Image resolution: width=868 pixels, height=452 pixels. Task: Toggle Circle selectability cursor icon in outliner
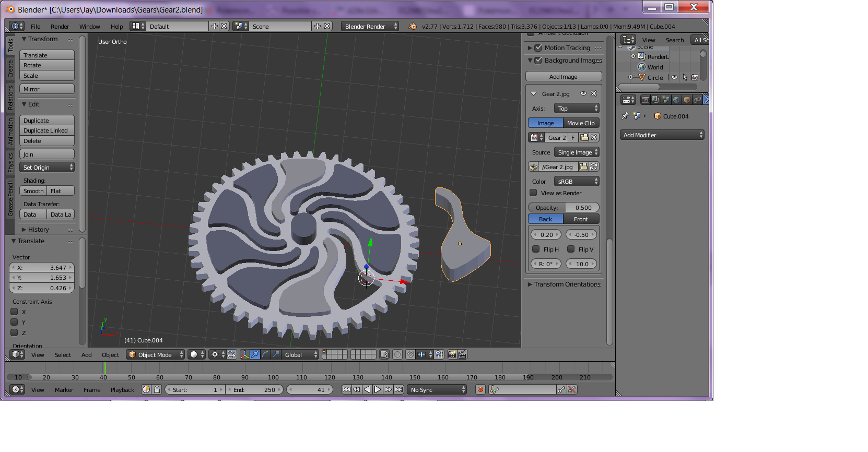pos(685,77)
